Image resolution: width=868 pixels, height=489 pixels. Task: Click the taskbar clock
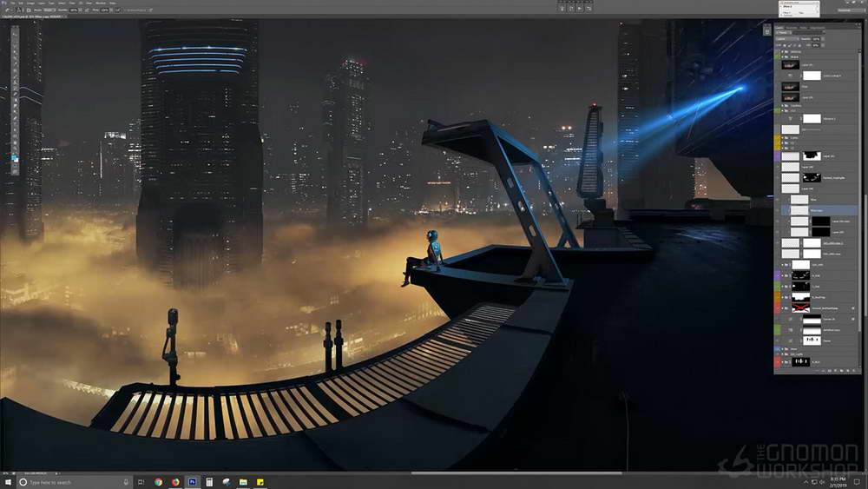point(838,482)
